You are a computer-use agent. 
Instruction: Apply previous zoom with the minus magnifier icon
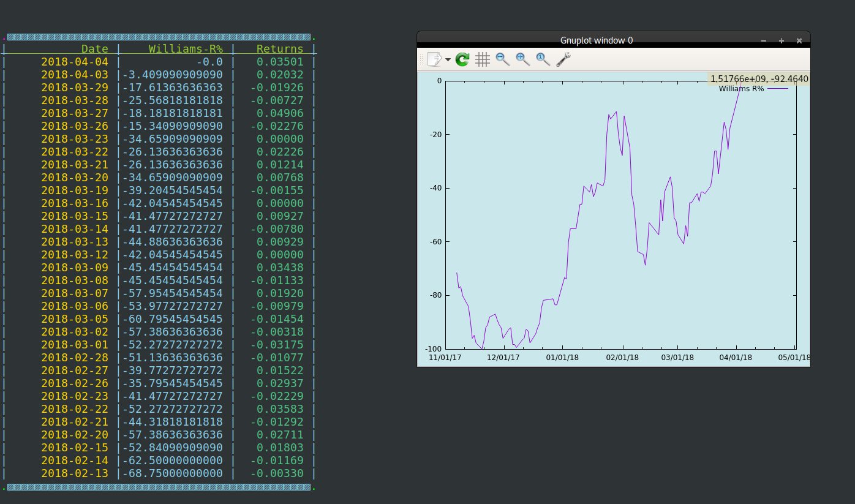click(x=503, y=59)
